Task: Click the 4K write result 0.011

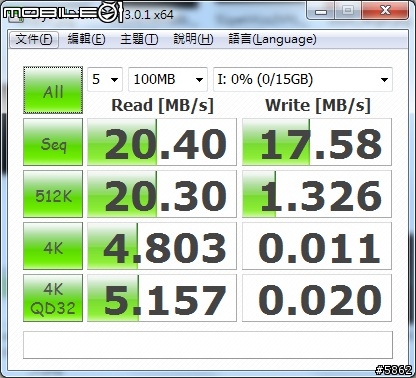Action: (x=317, y=246)
